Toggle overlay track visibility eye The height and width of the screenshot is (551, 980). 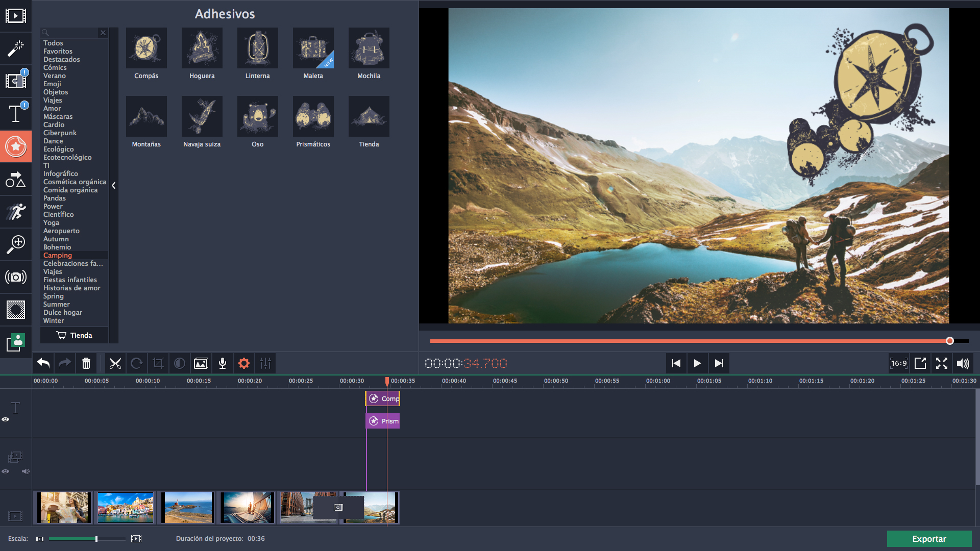click(6, 471)
